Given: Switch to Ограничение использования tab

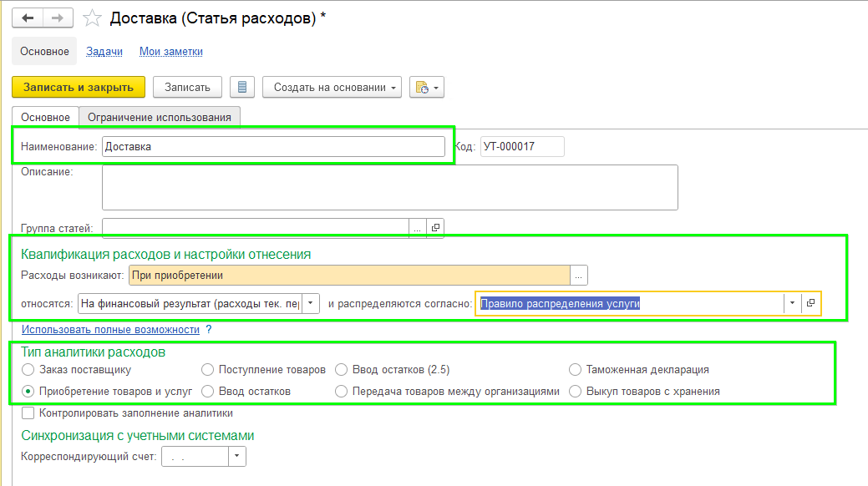Looking at the screenshot, I should pos(160,118).
